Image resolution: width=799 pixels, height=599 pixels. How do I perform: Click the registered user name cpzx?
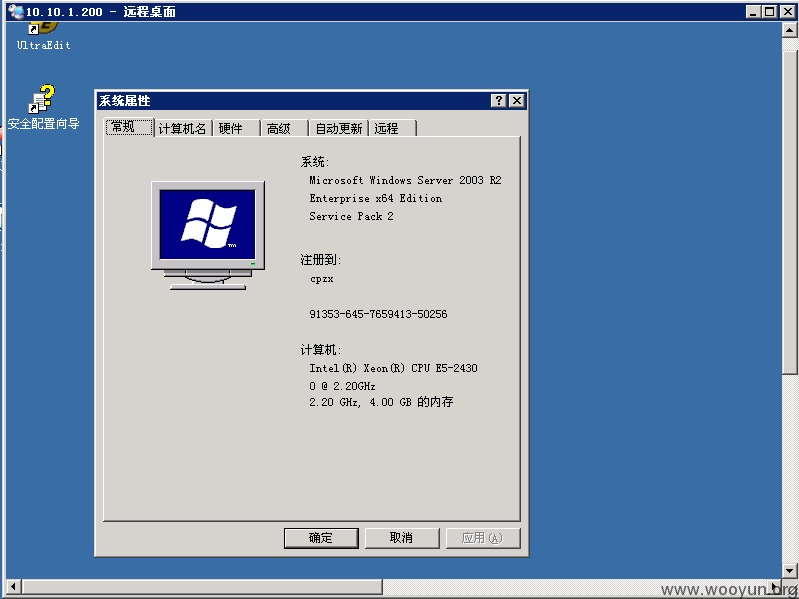pyautogui.click(x=322, y=279)
